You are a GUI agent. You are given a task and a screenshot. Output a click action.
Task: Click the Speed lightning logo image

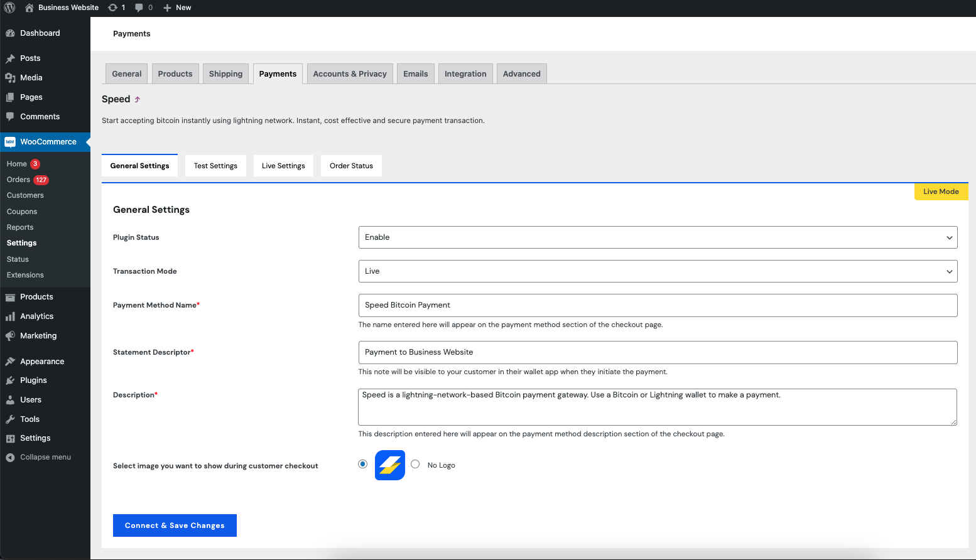(x=390, y=465)
